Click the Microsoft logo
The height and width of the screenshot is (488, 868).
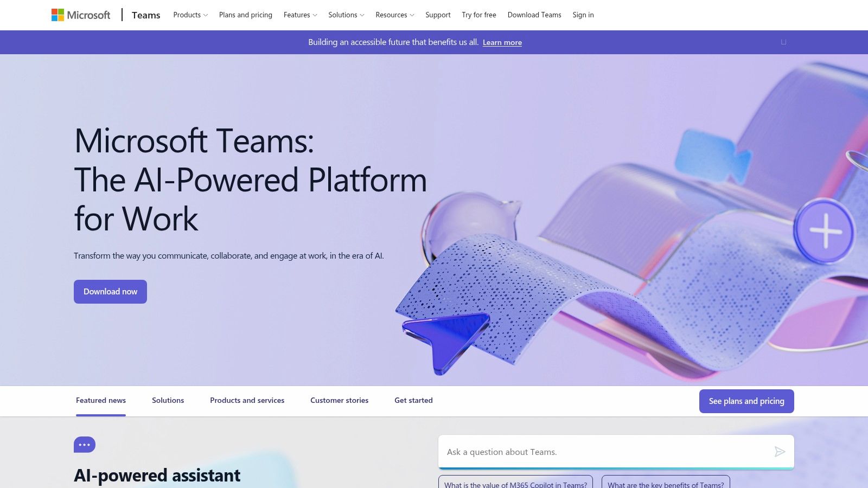coord(81,15)
